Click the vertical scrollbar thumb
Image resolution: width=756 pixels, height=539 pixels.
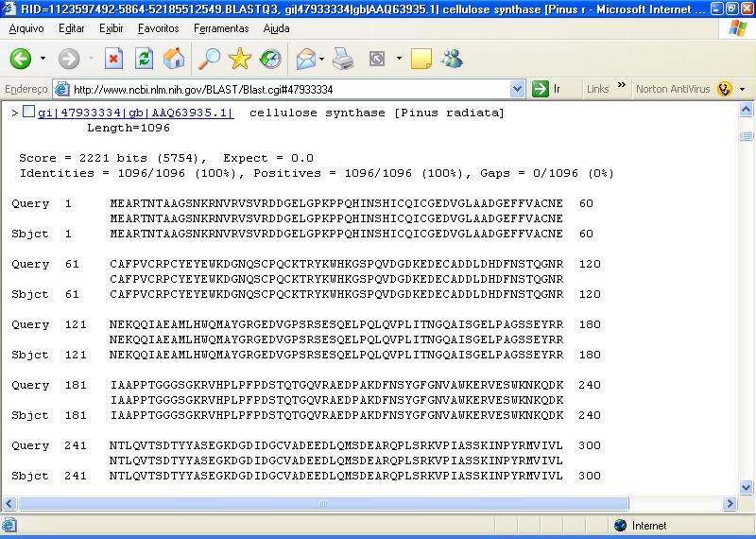click(x=746, y=135)
